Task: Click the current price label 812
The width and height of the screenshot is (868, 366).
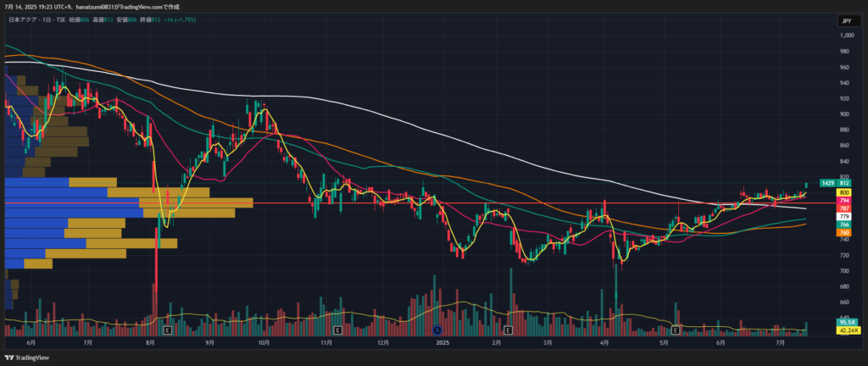Action: pos(845,183)
